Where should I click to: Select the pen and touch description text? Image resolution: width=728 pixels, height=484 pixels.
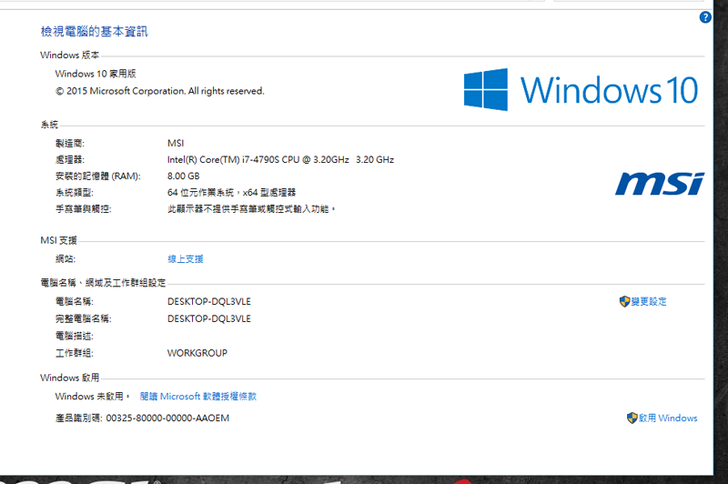(x=251, y=209)
